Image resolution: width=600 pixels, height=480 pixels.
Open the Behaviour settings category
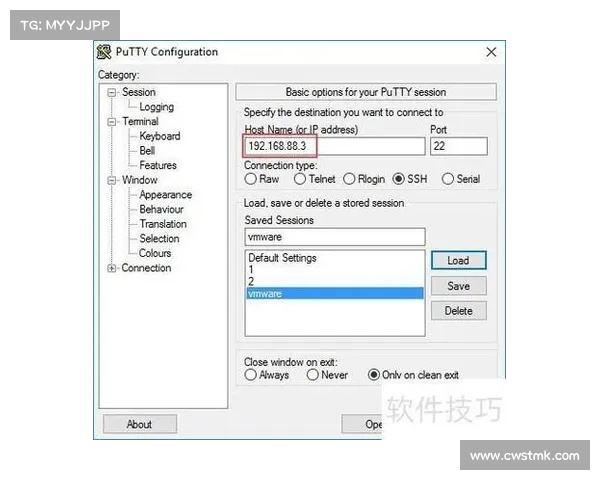click(161, 209)
